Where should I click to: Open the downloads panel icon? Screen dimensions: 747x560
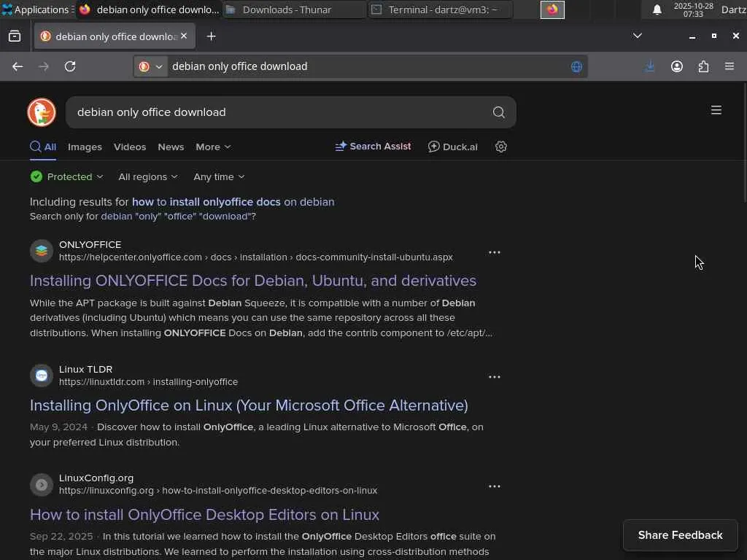[650, 66]
